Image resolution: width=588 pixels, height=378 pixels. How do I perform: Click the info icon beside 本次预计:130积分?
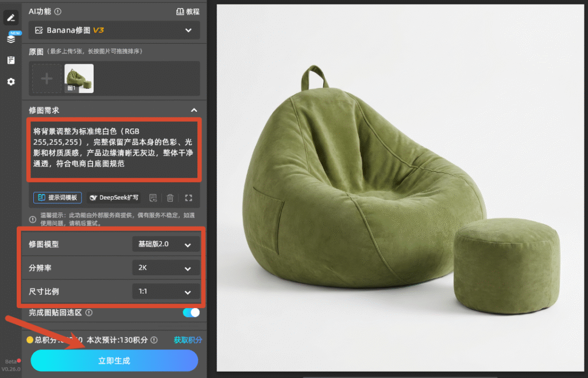click(x=154, y=340)
